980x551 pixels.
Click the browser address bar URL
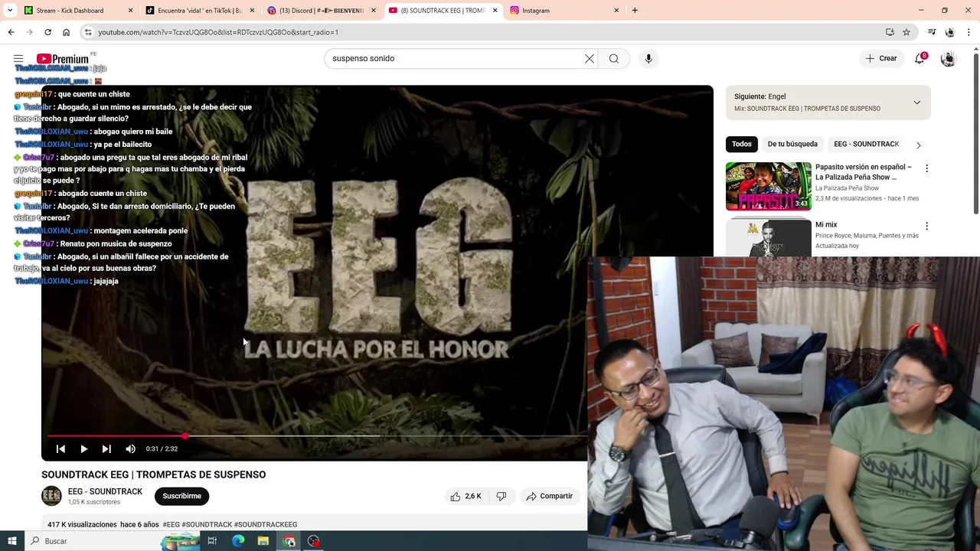(x=218, y=32)
